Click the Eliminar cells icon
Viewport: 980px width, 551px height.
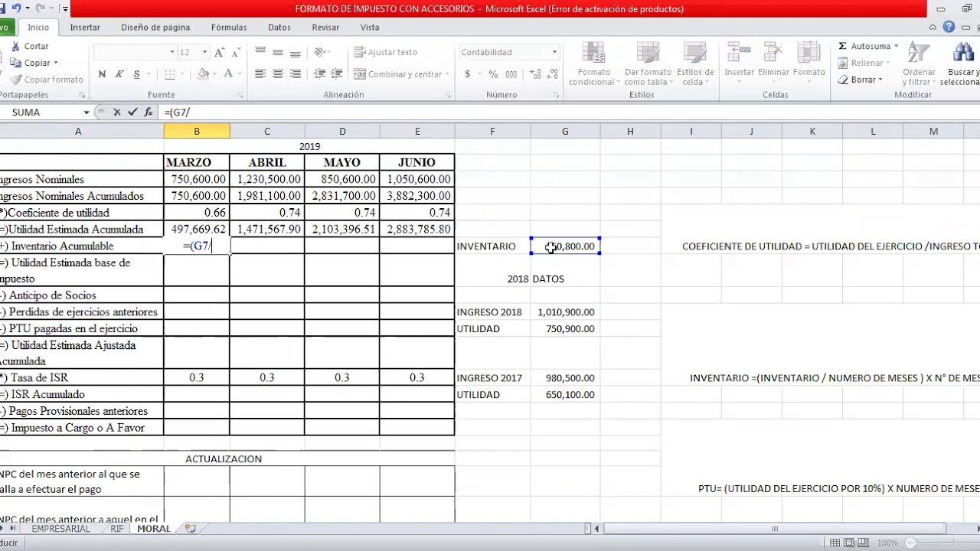[773, 60]
